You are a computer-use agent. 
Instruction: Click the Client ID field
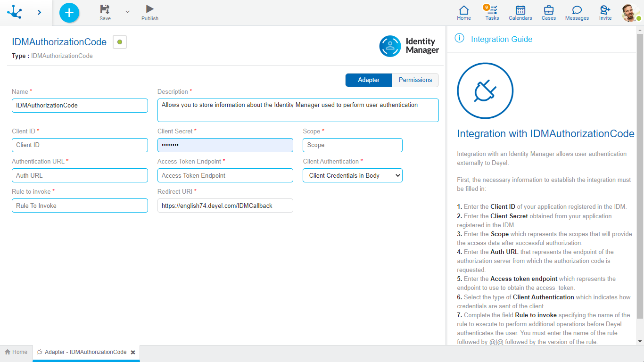click(80, 145)
